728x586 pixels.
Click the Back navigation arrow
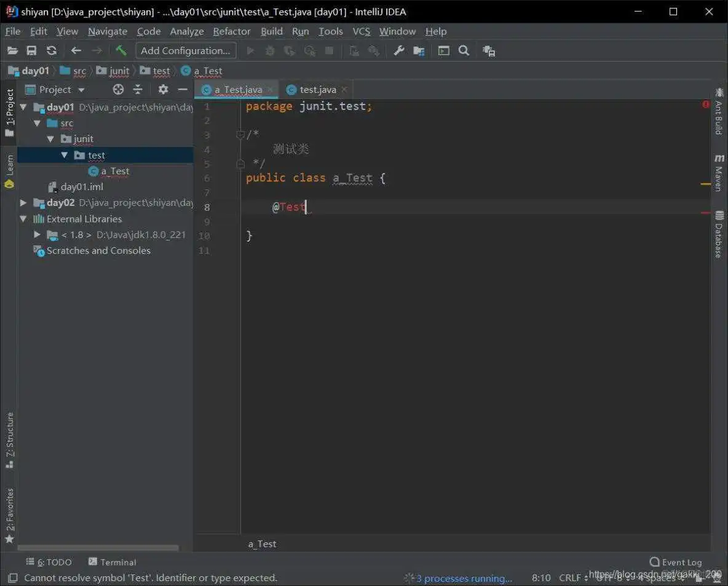point(76,50)
